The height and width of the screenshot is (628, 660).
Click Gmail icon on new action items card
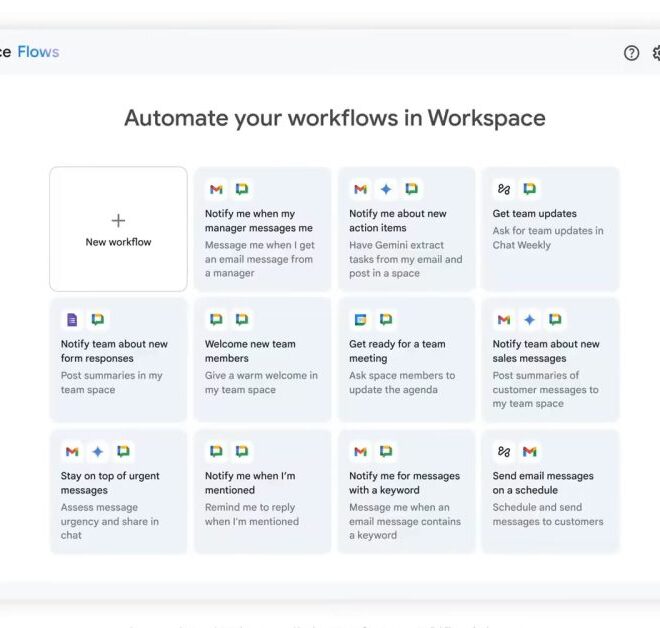360,189
